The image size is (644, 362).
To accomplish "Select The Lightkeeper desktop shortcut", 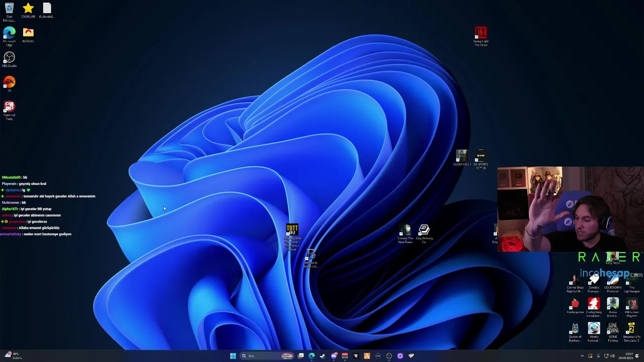I will click(x=632, y=284).
